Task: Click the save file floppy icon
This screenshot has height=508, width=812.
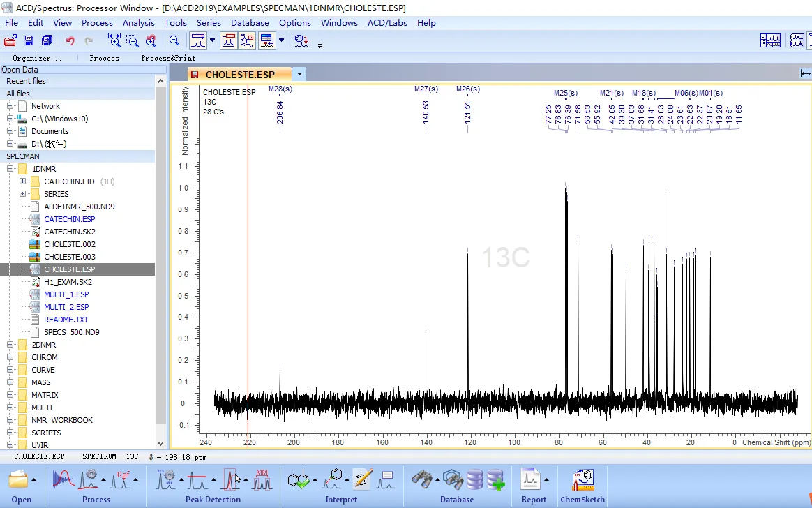Action: tap(29, 40)
